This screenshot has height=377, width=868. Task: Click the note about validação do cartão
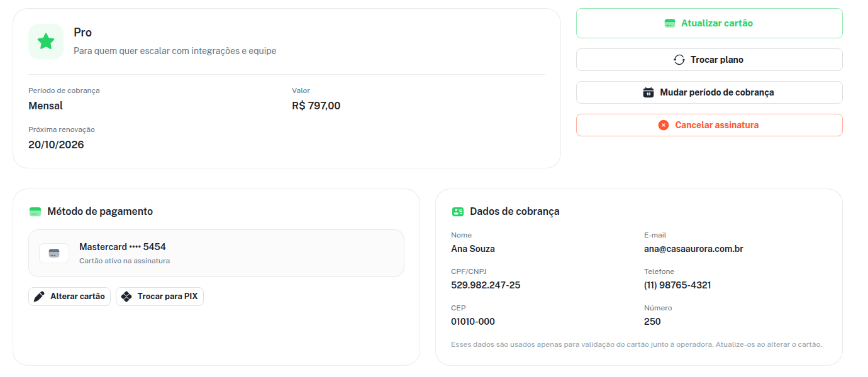pyautogui.click(x=637, y=344)
